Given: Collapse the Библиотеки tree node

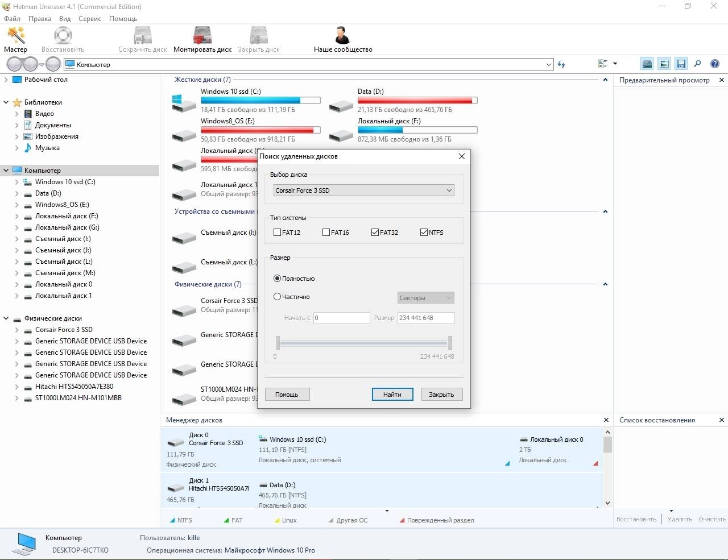Looking at the screenshot, I should (6, 102).
